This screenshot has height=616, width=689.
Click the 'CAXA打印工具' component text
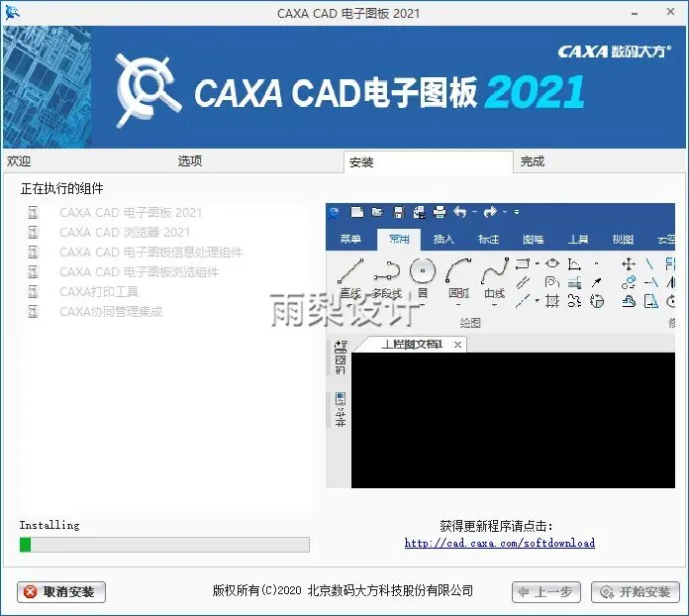click(99, 291)
